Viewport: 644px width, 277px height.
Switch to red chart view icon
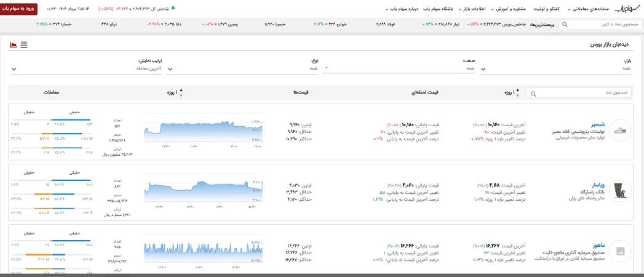click(14, 45)
